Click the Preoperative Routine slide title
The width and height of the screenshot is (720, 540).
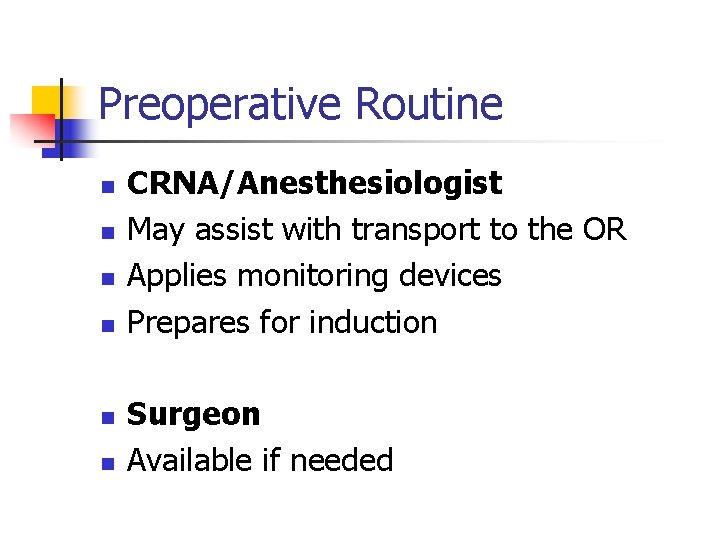[x=301, y=104]
